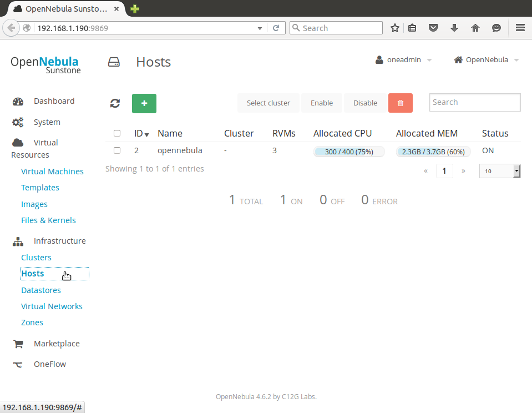Click the Allocated CPU usage bar
Image resolution: width=532 pixels, height=413 pixels.
pos(349,152)
